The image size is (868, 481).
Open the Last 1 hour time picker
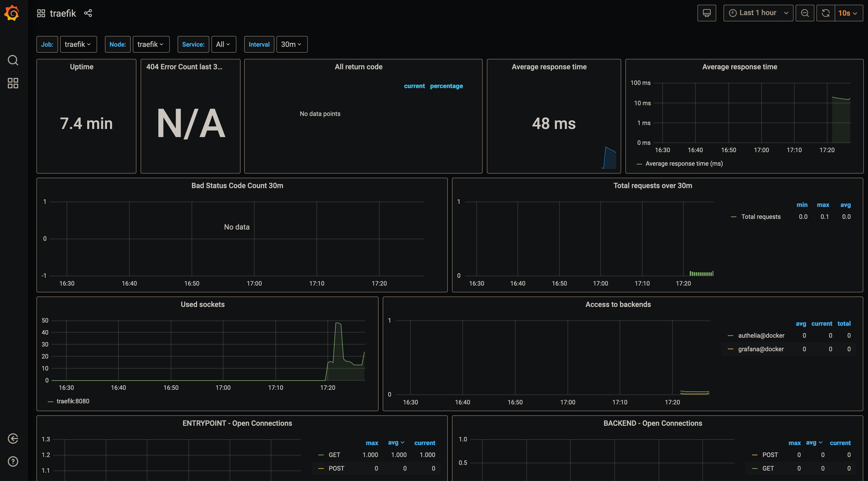coord(758,13)
